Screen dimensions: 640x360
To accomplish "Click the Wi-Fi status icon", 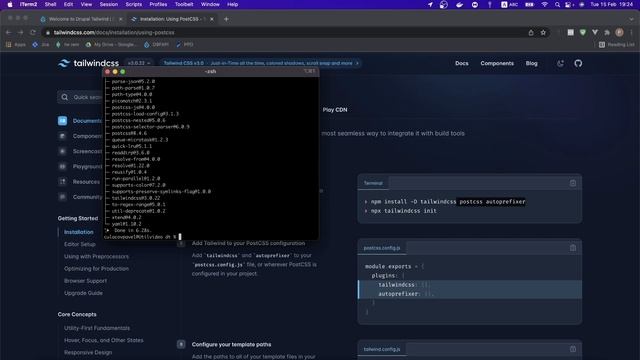I will (544, 4).
